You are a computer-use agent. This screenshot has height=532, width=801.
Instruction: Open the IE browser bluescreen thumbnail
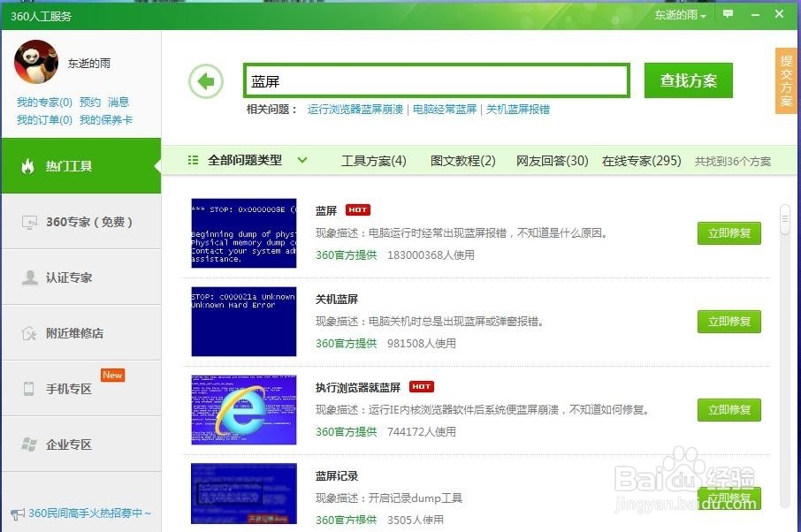click(x=244, y=410)
